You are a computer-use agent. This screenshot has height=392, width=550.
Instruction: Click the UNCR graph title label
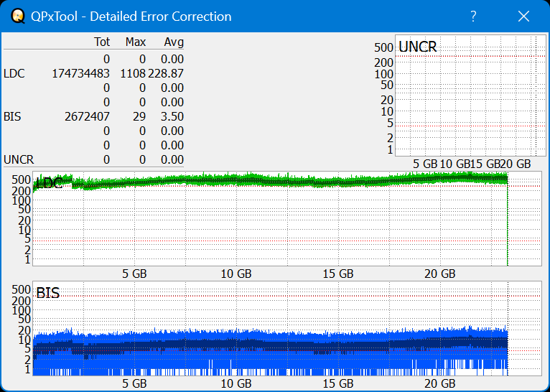click(x=418, y=47)
